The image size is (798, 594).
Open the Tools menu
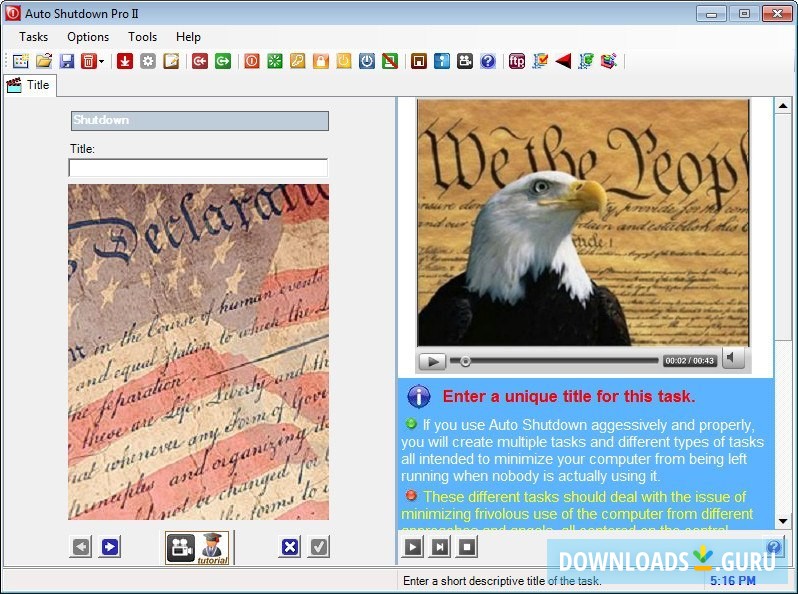[x=142, y=37]
